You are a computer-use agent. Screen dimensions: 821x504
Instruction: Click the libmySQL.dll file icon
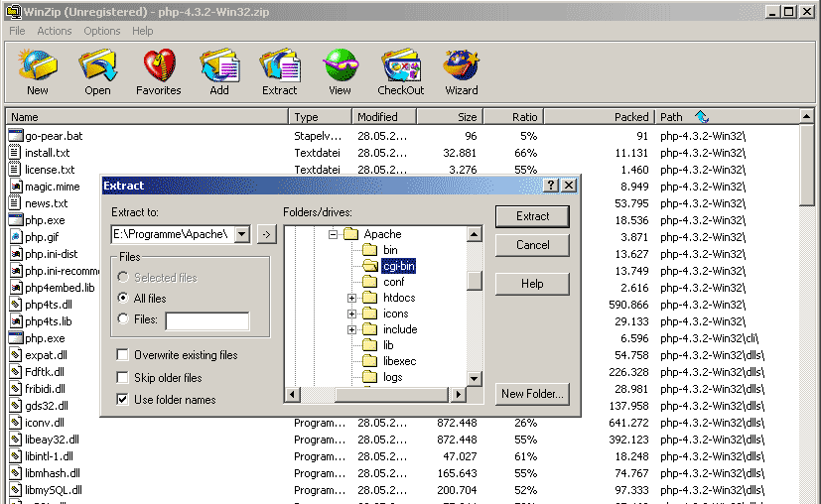coord(16,490)
